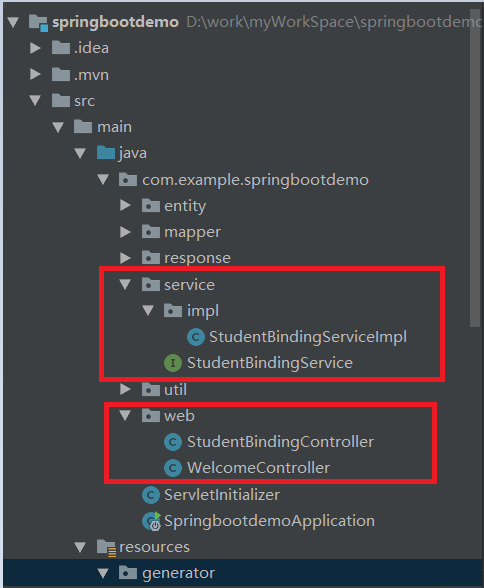Viewport: 484px width, 588px height.
Task: Collapse the main folder arrow
Action: pos(58,127)
